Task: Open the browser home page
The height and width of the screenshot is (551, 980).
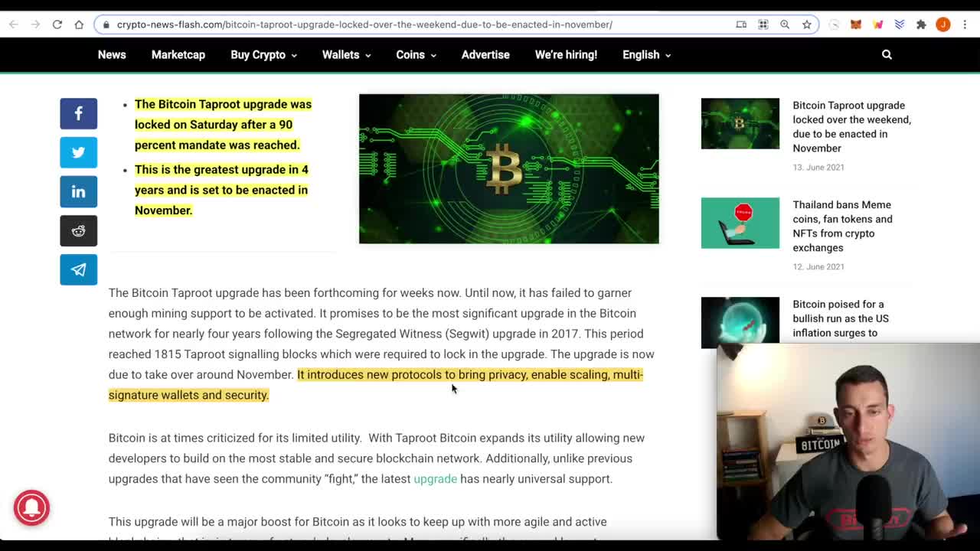Action: point(79,24)
